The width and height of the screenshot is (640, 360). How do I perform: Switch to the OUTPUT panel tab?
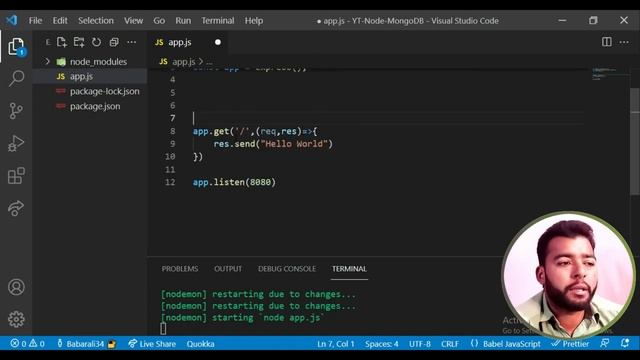(x=228, y=269)
